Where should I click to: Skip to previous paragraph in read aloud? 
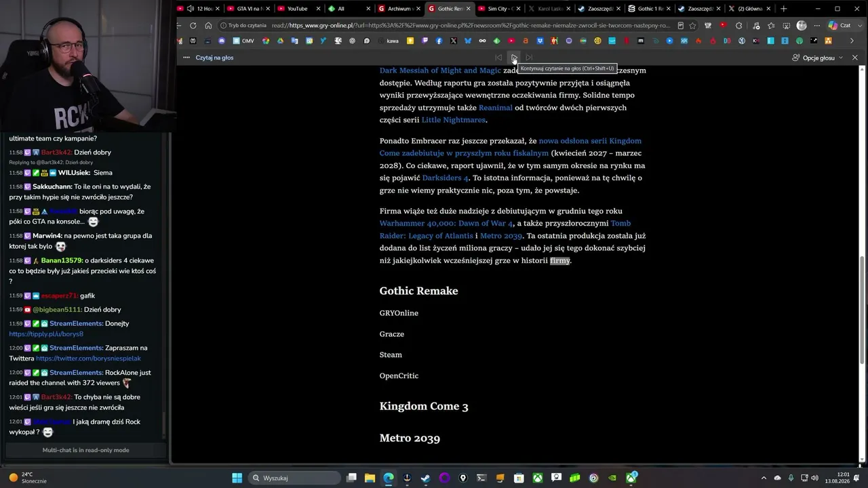(x=498, y=58)
